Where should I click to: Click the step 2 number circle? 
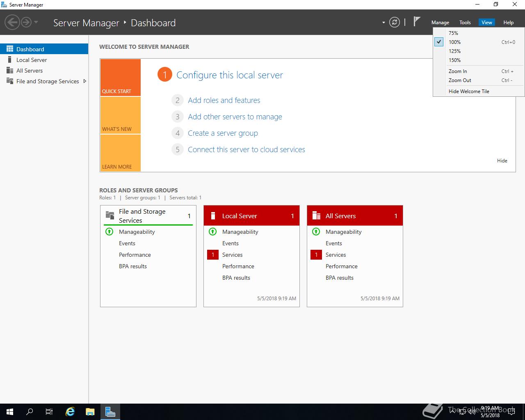[x=177, y=100]
